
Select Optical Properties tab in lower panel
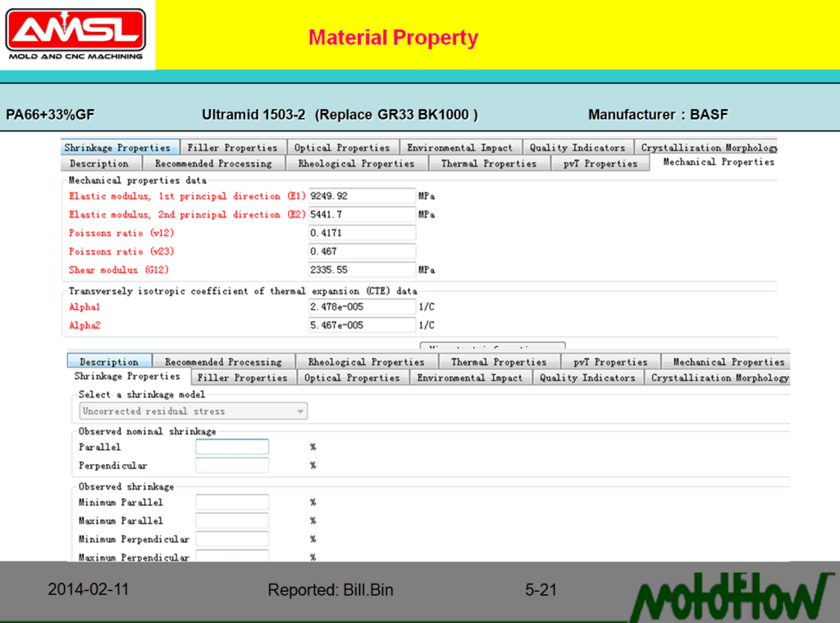coord(352,378)
